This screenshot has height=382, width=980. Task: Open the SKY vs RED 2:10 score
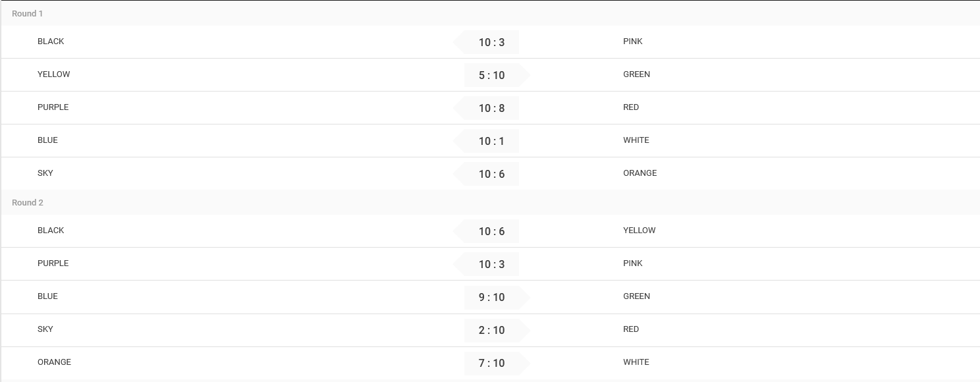pyautogui.click(x=491, y=330)
